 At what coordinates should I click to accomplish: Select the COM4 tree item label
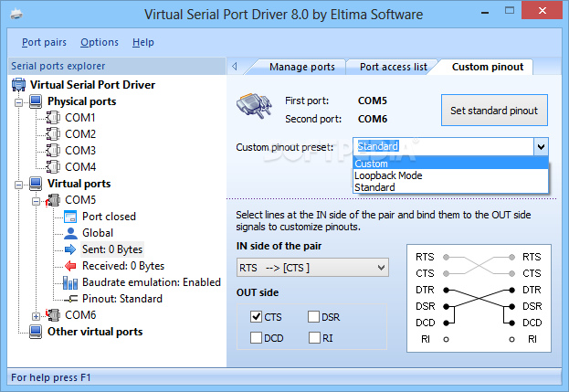pyautogui.click(x=80, y=167)
